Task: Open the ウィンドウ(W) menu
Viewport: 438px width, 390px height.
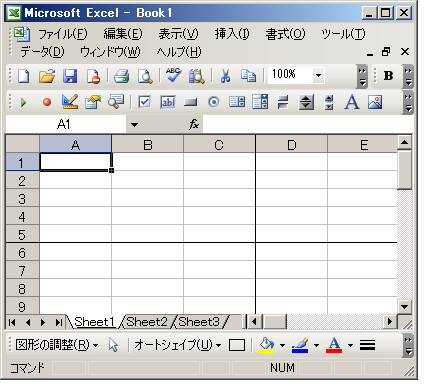Action: [110, 52]
